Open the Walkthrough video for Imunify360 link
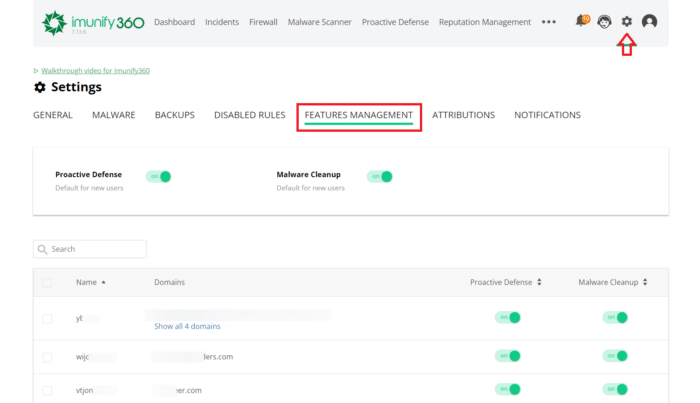Image resolution: width=700 pixels, height=403 pixels. click(x=95, y=71)
